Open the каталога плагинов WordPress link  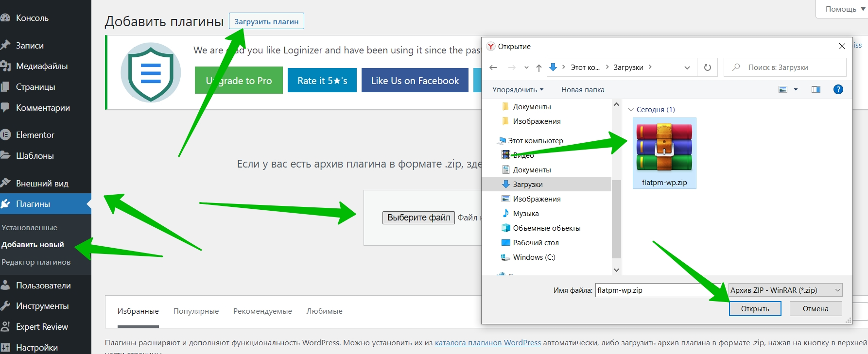coord(488,343)
